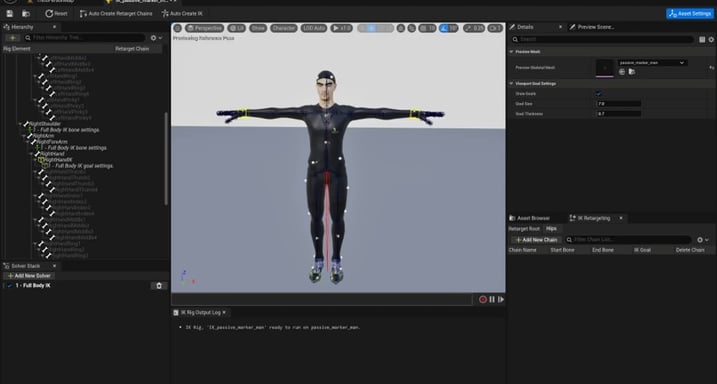Viewport: 717px width, 384px height.
Task: Add New Solver to the stack
Action: (29, 276)
